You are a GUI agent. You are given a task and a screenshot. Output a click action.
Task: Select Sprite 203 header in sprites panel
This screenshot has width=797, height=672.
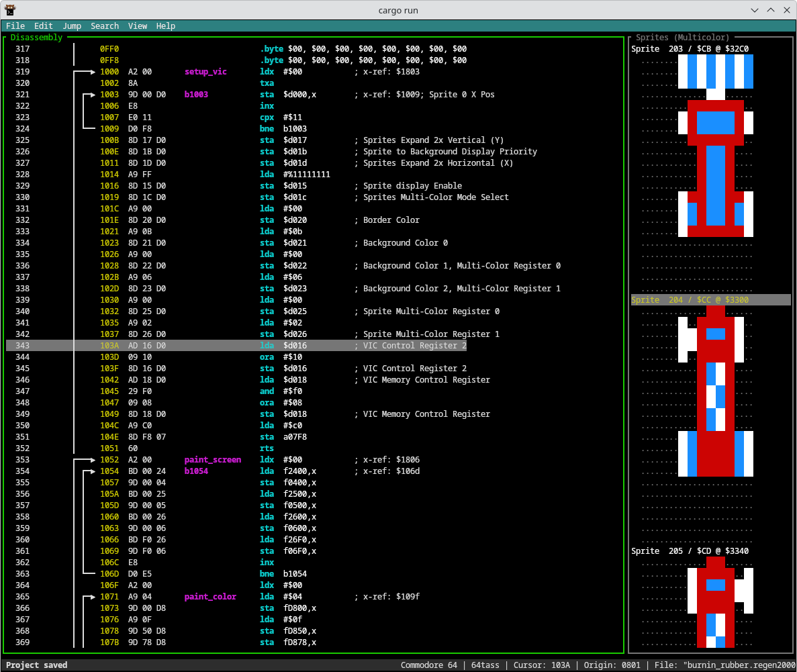pos(690,49)
